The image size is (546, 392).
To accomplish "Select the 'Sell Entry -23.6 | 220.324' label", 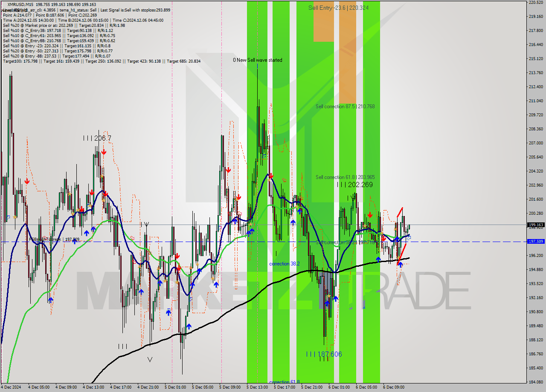I will click(338, 8).
